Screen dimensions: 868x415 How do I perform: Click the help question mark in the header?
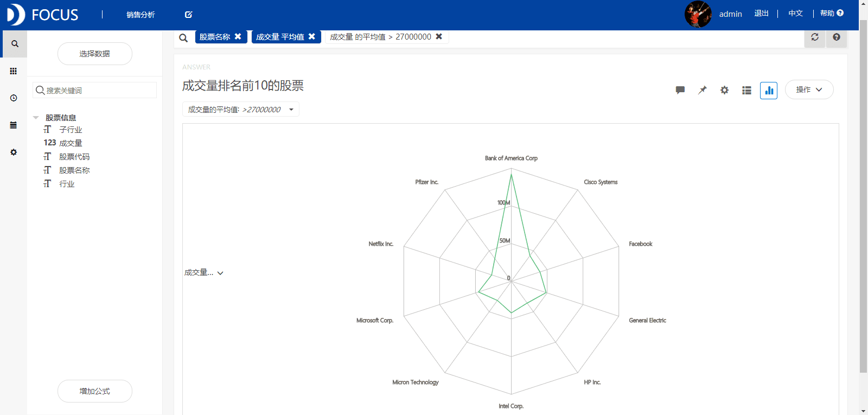point(840,13)
